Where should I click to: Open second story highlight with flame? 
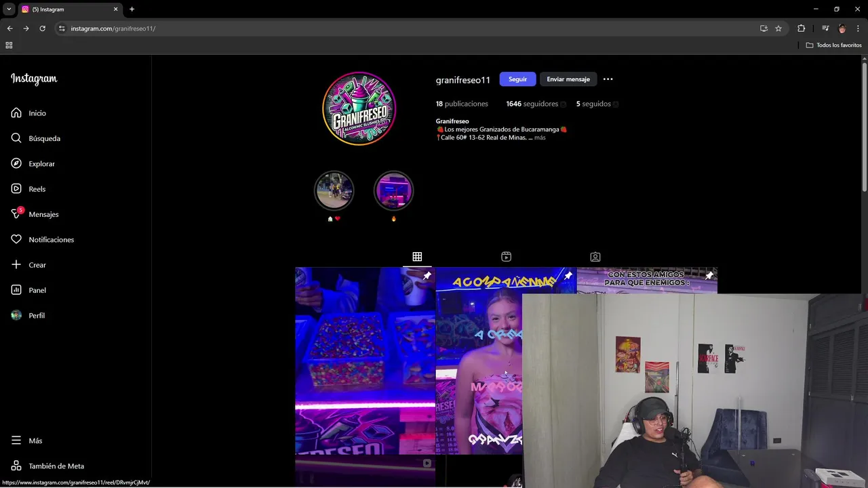(393, 190)
